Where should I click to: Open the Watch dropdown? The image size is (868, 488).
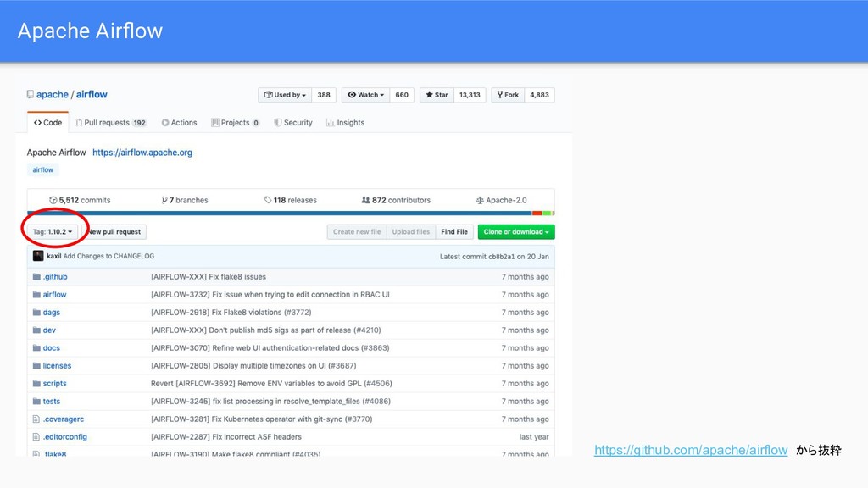366,95
